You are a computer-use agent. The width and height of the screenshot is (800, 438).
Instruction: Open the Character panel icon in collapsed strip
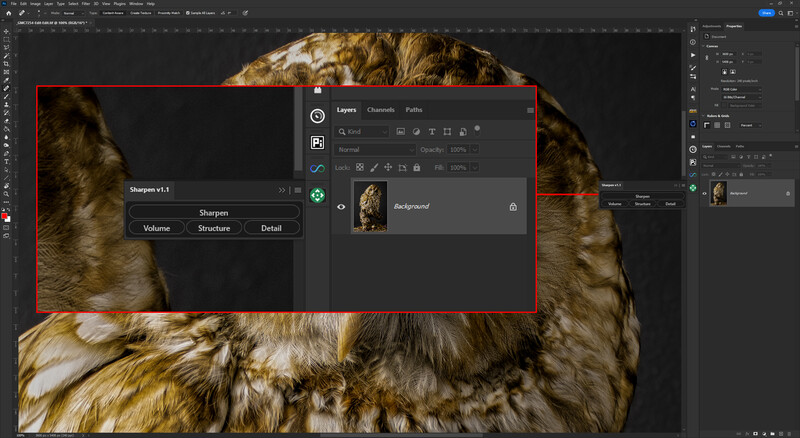(693, 89)
